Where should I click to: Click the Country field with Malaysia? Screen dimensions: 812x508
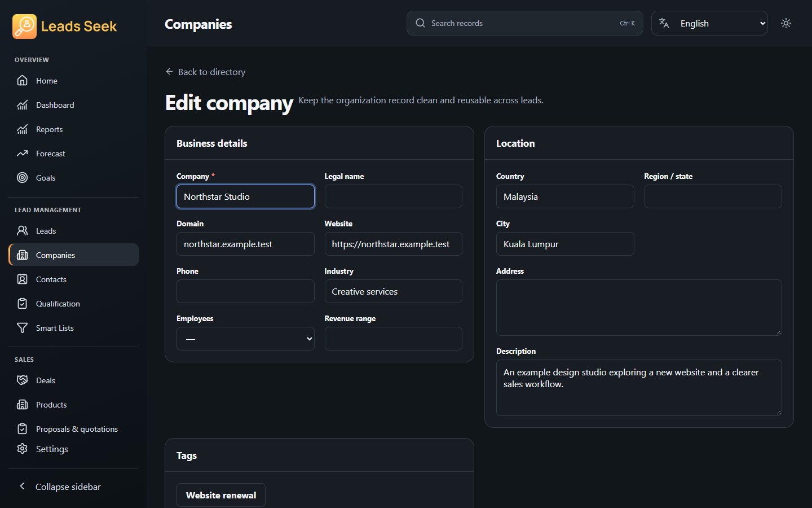[x=565, y=196]
